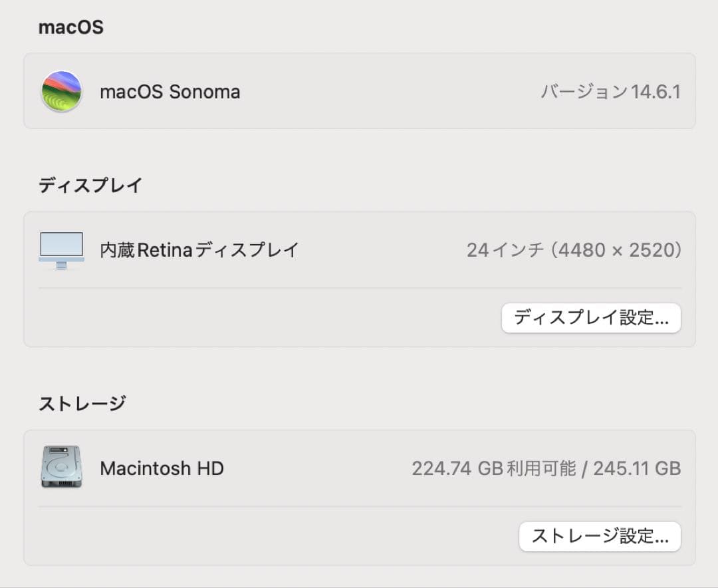
Task: Click the version number 14.6.1
Action: click(x=656, y=92)
